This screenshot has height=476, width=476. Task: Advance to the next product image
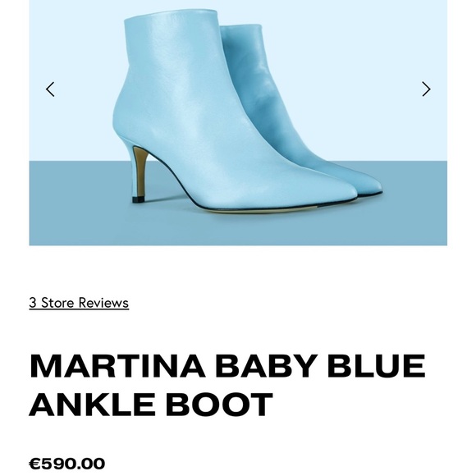pos(426,89)
